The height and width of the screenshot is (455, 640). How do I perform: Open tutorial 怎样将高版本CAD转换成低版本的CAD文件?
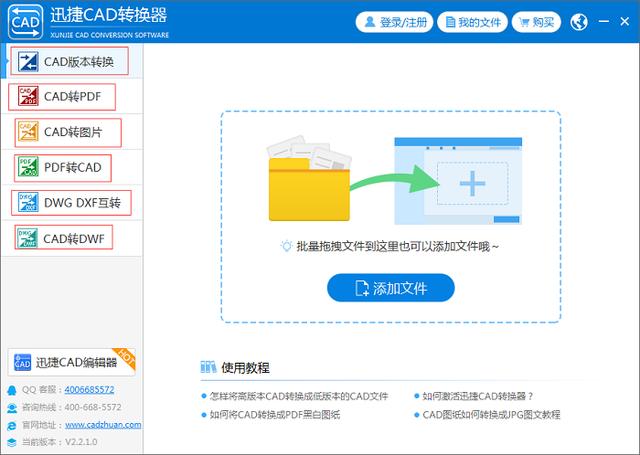299,396
